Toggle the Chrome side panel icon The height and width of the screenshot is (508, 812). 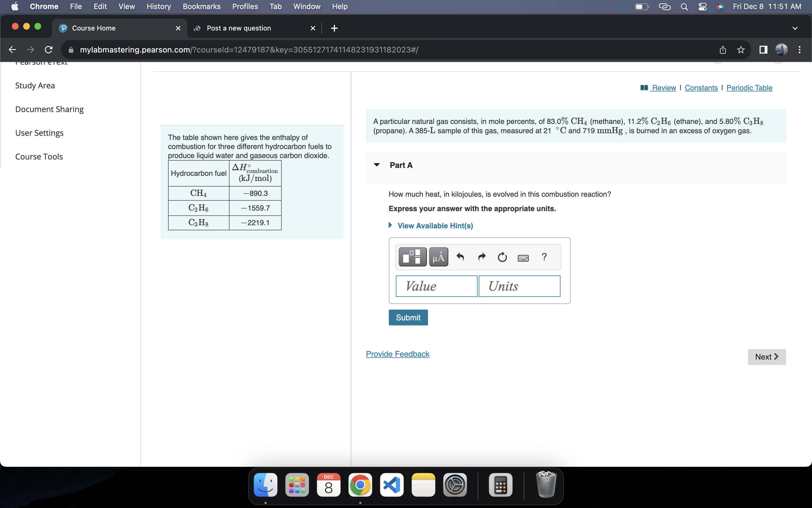tap(763, 50)
